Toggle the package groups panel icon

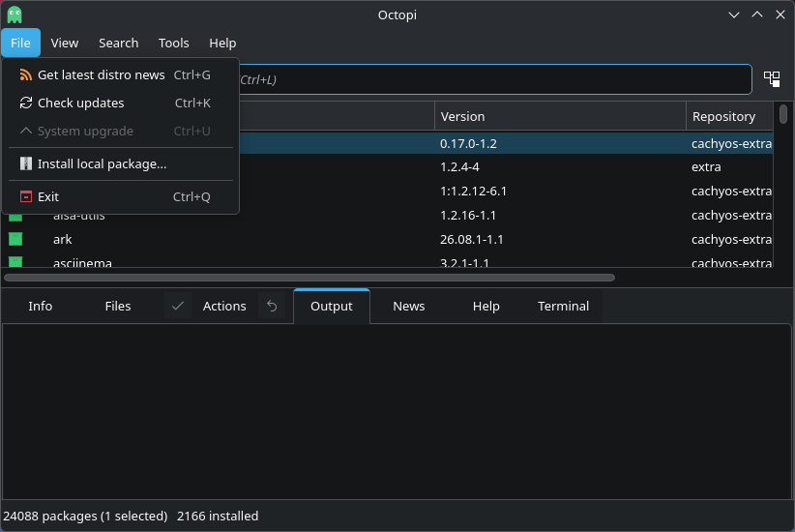[772, 79]
